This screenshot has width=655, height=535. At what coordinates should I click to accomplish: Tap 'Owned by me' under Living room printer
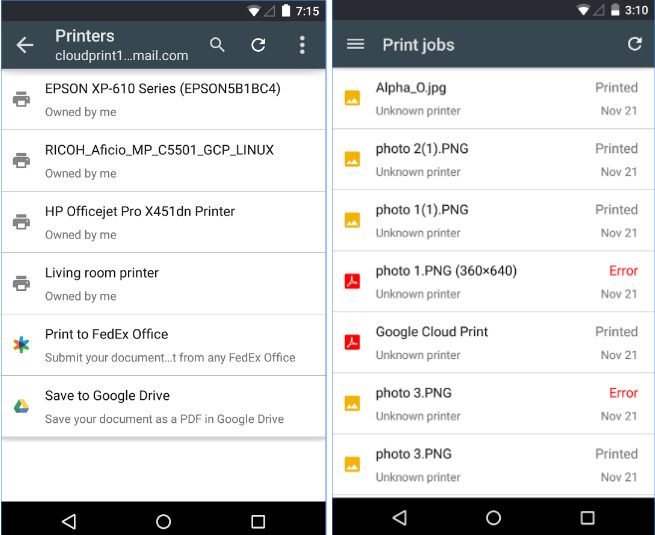tap(81, 296)
